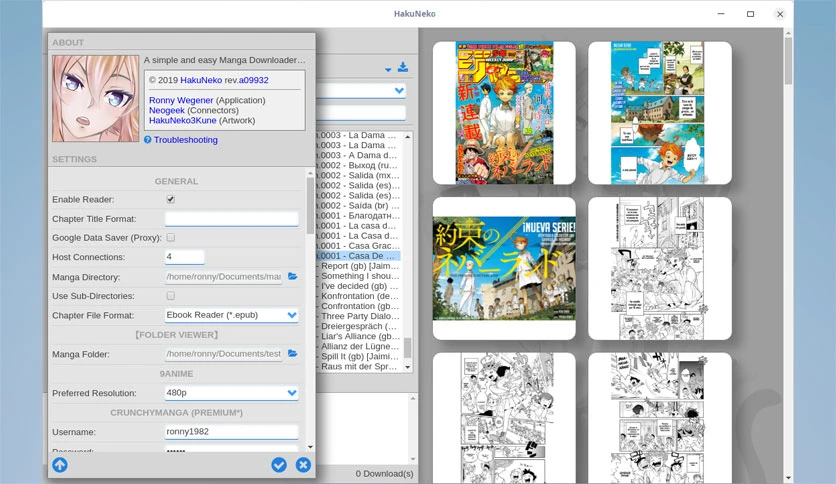Open revision a09932 link
The width and height of the screenshot is (836, 484).
point(253,80)
